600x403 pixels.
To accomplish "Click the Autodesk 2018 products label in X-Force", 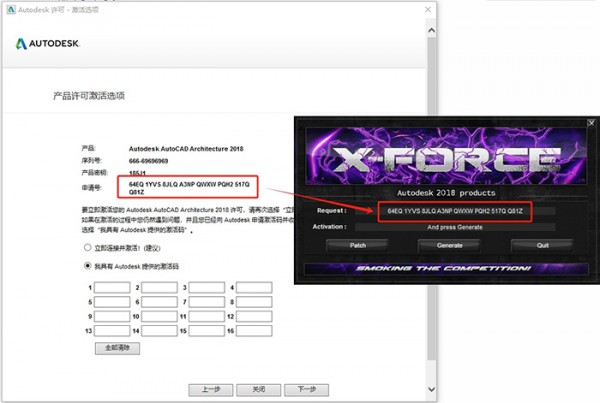I will pos(446,193).
